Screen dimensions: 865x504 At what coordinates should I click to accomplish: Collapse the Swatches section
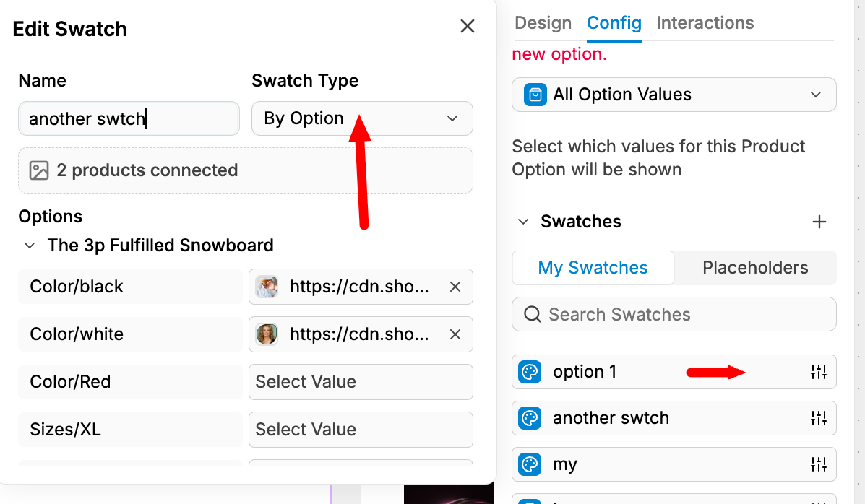pyautogui.click(x=523, y=222)
